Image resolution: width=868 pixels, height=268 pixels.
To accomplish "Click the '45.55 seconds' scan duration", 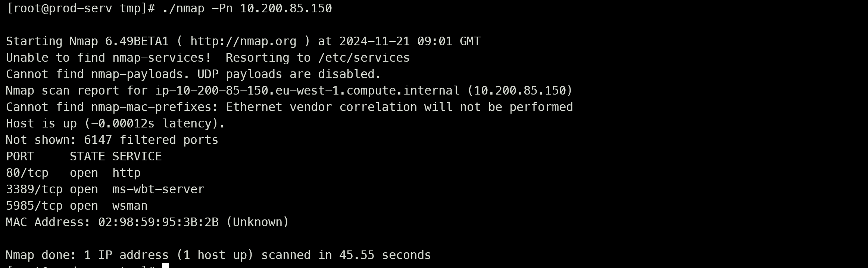I will [x=385, y=255].
